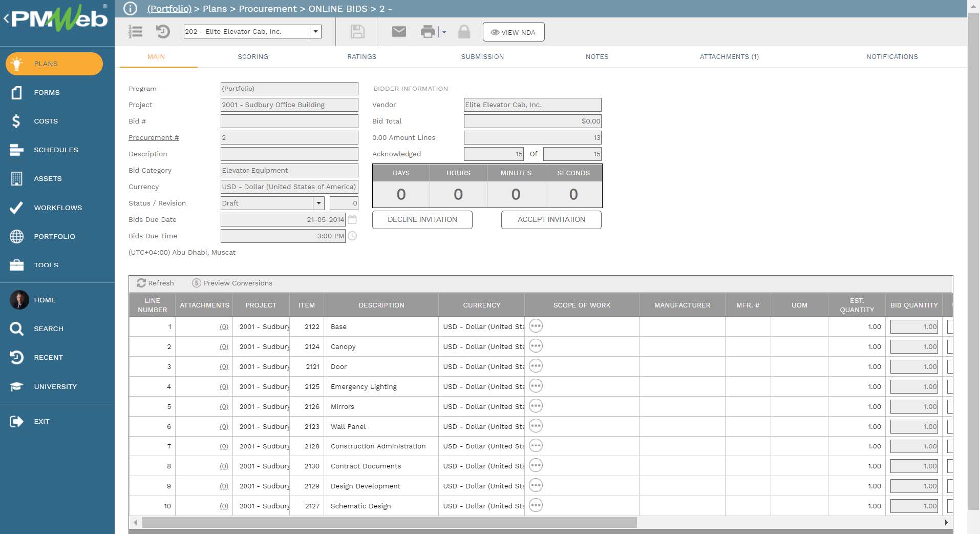Viewport: 980px width, 534px height.
Task: Click the horizontal scrollbar under the grid
Action: (389, 522)
